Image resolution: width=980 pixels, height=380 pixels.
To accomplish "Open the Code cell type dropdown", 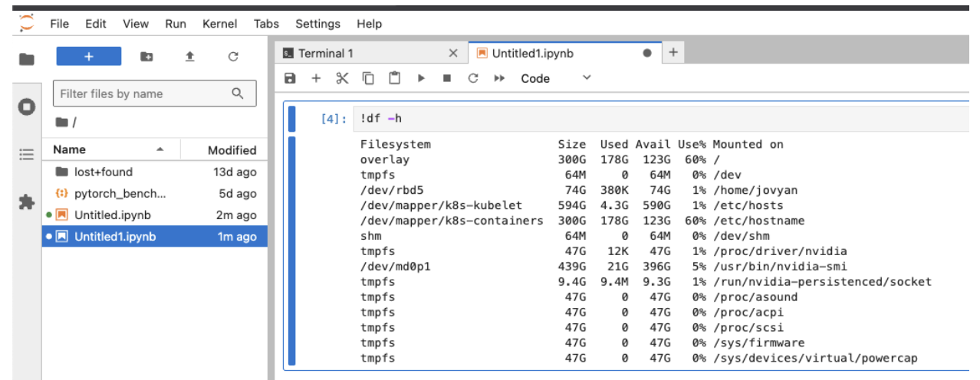I will pos(556,78).
